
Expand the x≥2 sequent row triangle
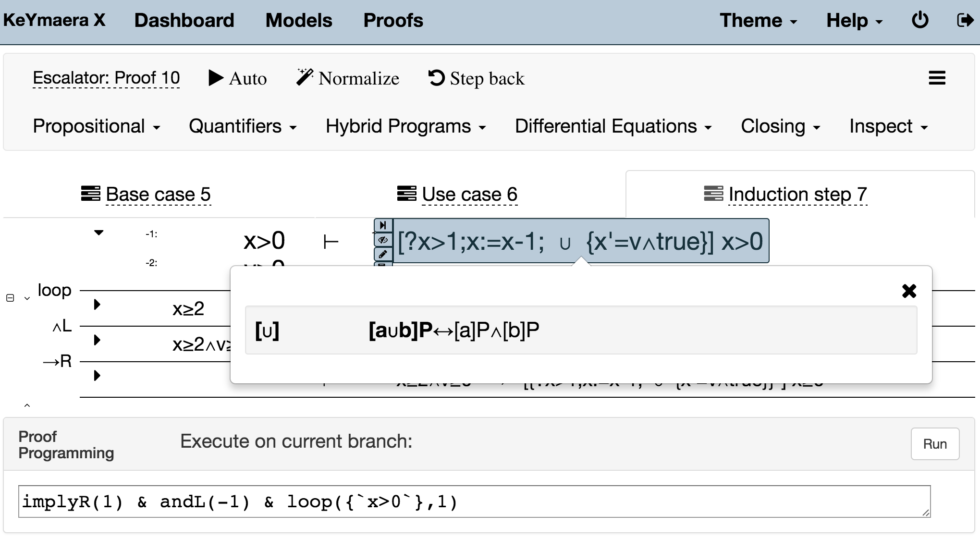pos(97,305)
